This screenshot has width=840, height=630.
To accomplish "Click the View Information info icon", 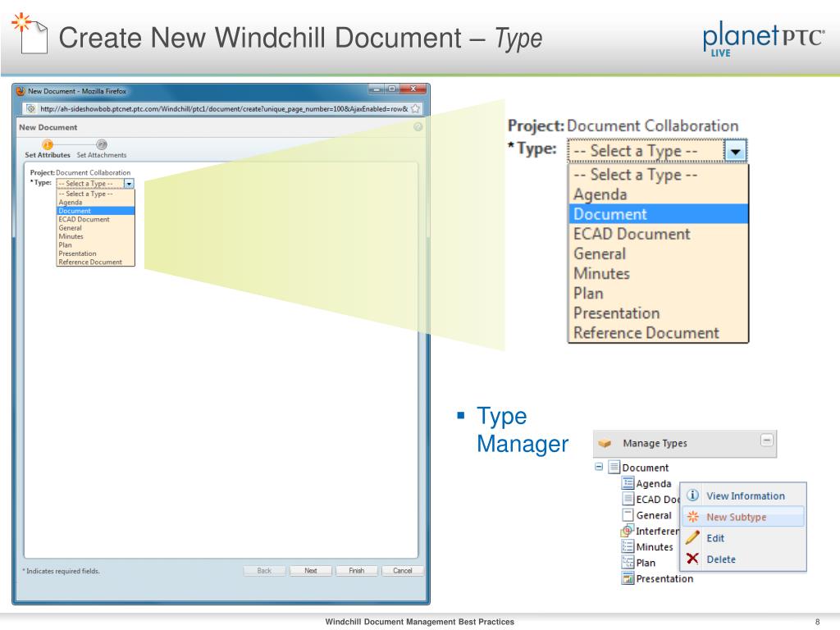I will pos(692,495).
